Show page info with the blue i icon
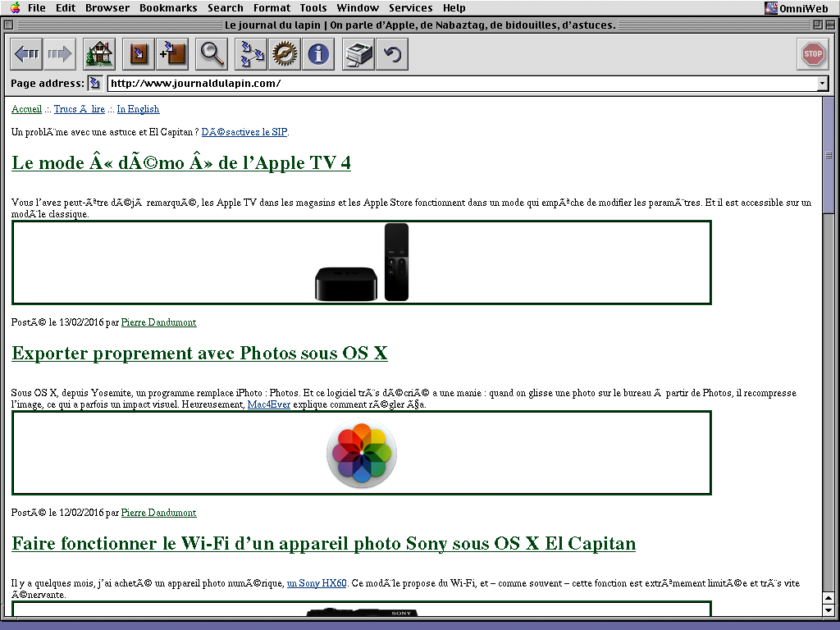840x630 pixels. (x=318, y=54)
